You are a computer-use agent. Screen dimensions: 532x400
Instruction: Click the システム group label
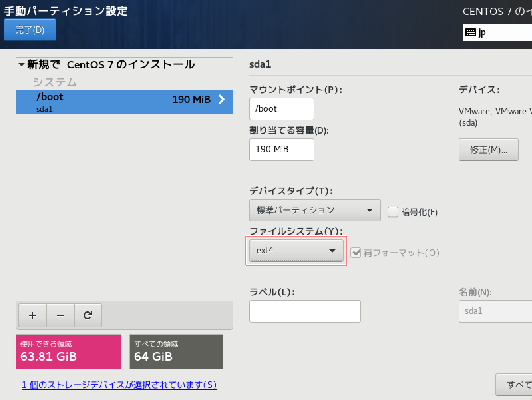pos(55,82)
